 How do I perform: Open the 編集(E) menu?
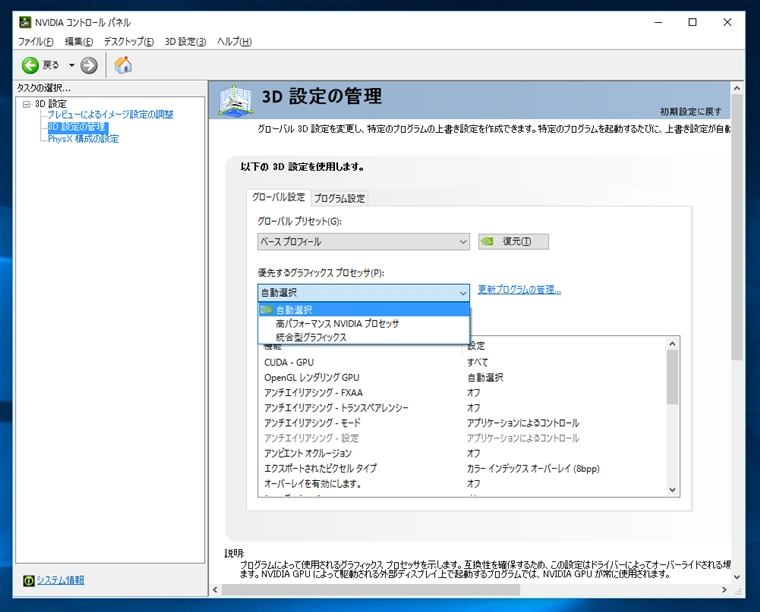click(79, 42)
